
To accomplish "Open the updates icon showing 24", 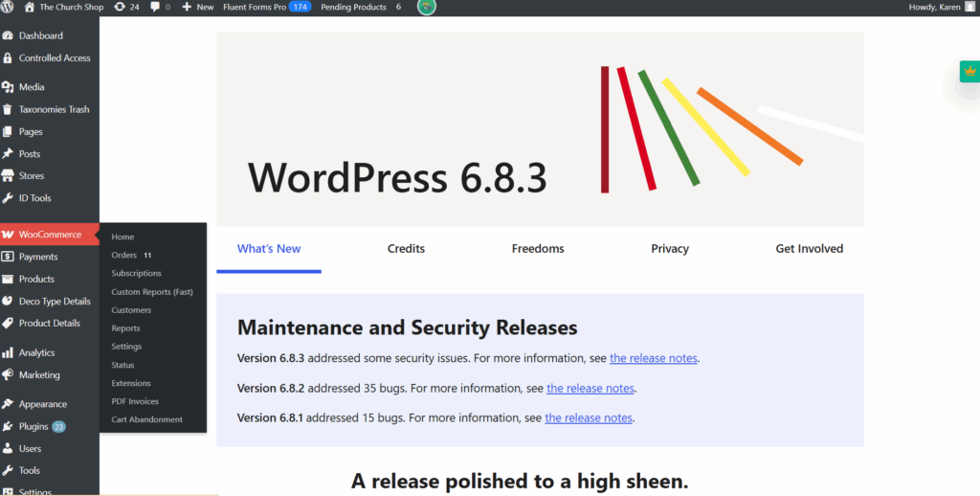I will pyautogui.click(x=125, y=7).
